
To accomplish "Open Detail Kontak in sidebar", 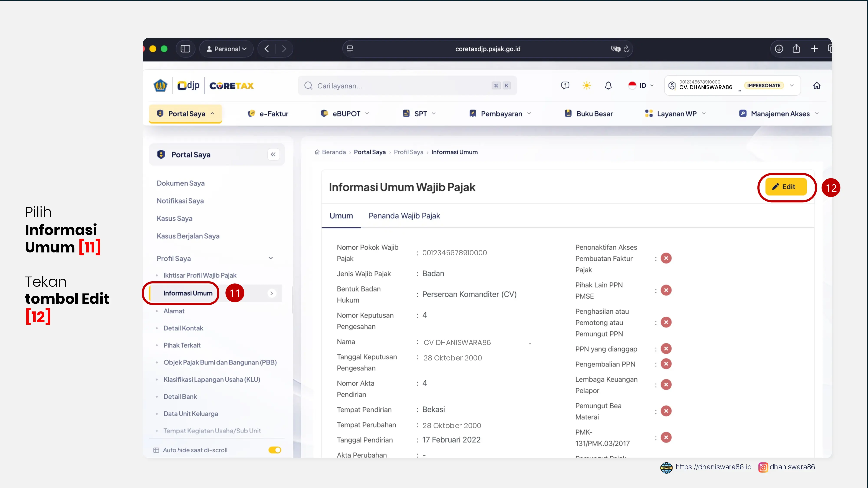I will pyautogui.click(x=183, y=328).
